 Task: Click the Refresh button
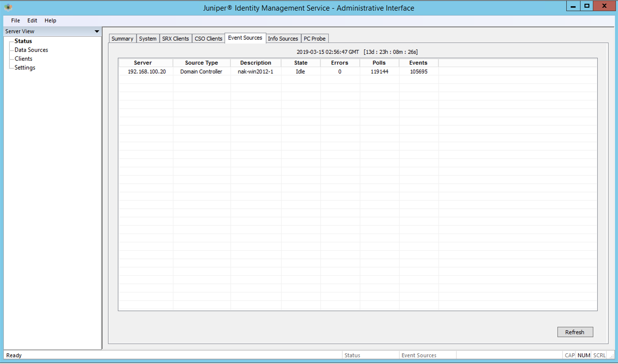tap(575, 332)
